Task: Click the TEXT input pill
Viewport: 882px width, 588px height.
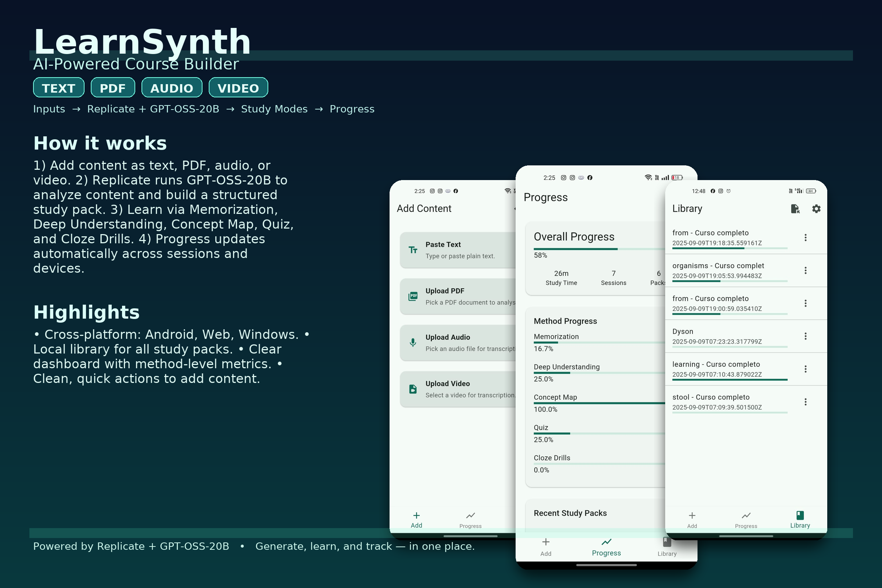Action: coord(58,88)
